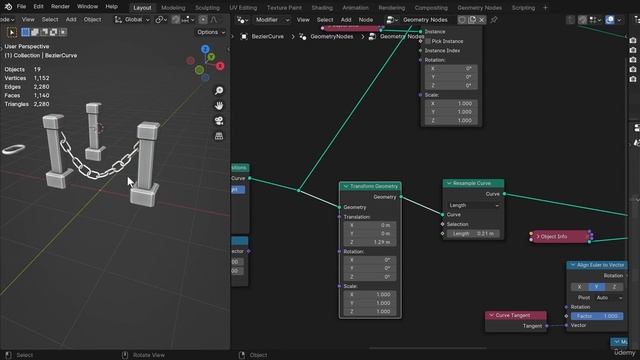640x360 pixels.
Task: Toggle the pin node tree icon
Action: pos(494,20)
